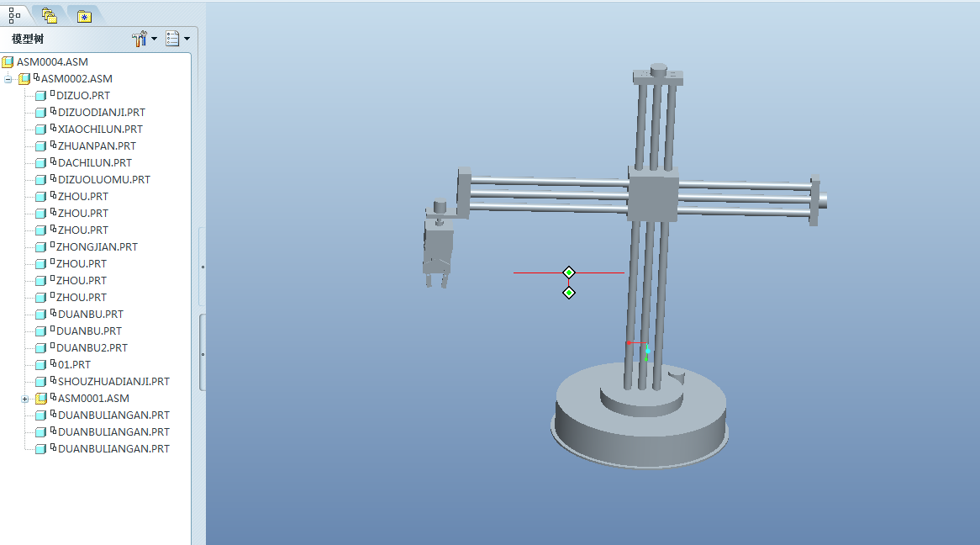The image size is (980, 545).
Task: Select the last DUANBULIANGAN.PRT in the tree
Action: (113, 449)
